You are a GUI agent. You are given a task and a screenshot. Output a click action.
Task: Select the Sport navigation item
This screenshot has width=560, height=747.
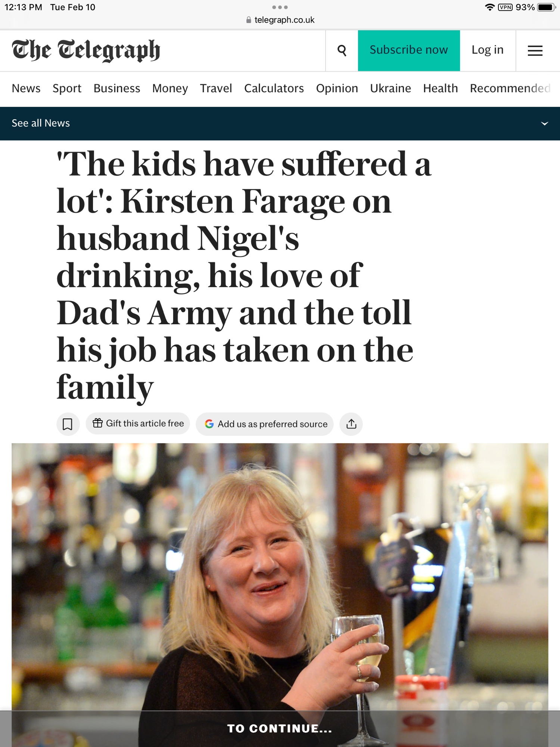[x=67, y=89]
